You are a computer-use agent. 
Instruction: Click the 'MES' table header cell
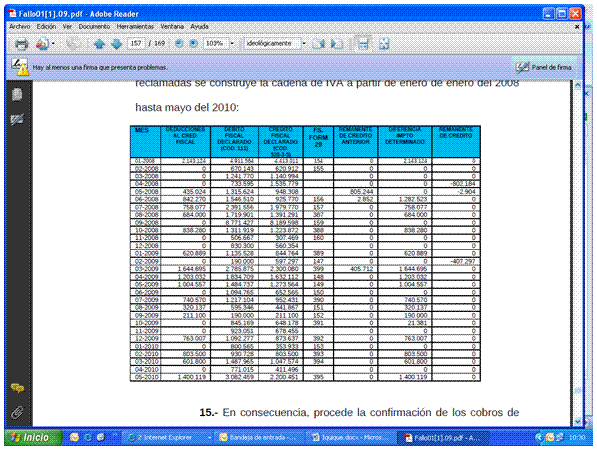tap(145, 141)
